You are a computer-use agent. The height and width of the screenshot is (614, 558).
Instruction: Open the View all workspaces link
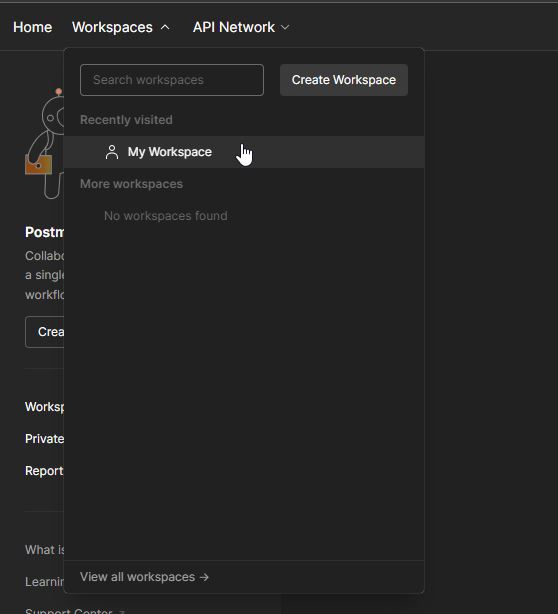[144, 577]
